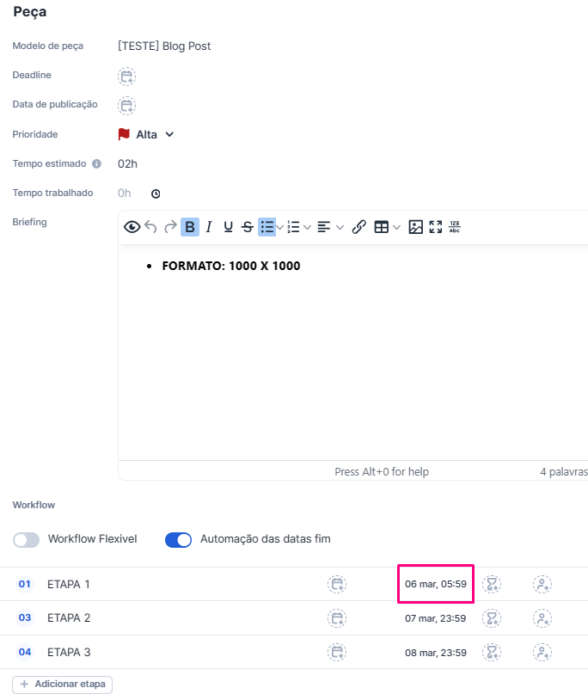
Task: Apply underline formatting in briefing toolbar
Action: [x=228, y=227]
